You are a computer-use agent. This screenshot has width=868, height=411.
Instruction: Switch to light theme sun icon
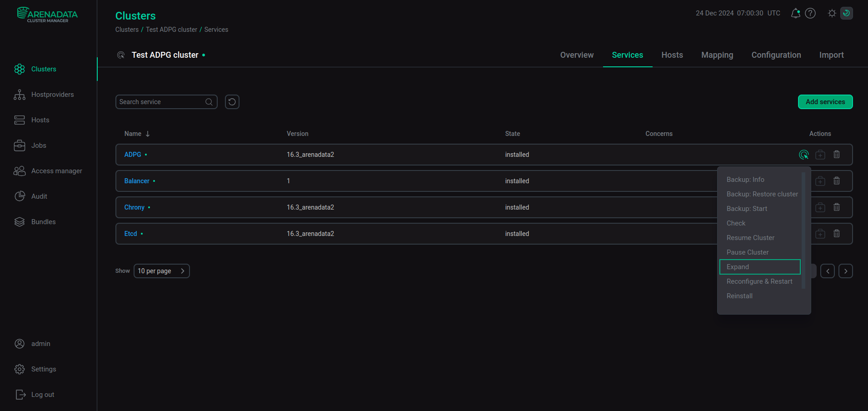[832, 13]
